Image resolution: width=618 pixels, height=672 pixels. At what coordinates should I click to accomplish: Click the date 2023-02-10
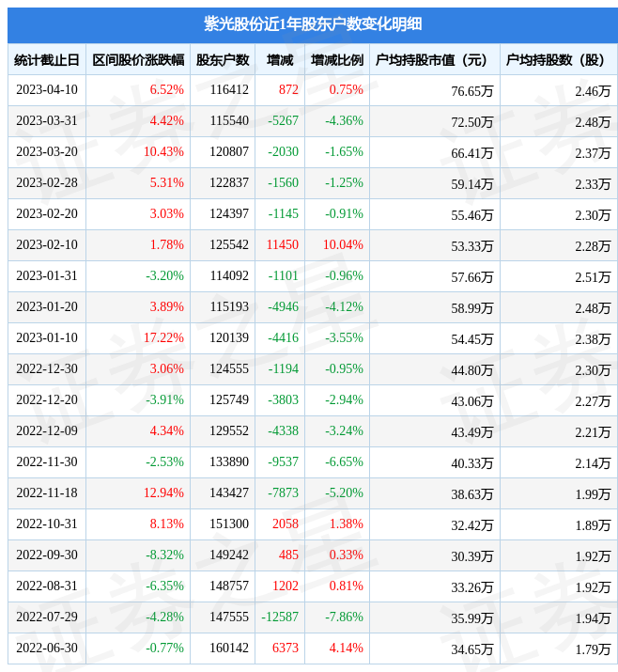click(47, 244)
